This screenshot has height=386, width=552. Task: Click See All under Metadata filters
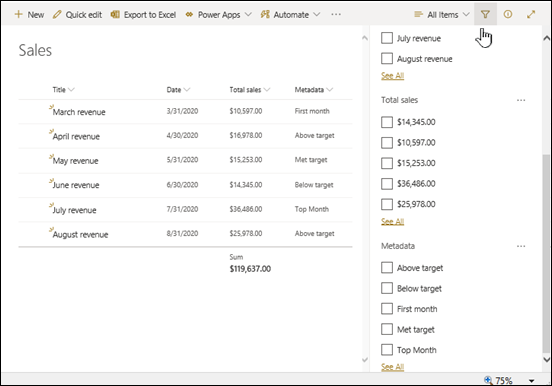(x=393, y=367)
